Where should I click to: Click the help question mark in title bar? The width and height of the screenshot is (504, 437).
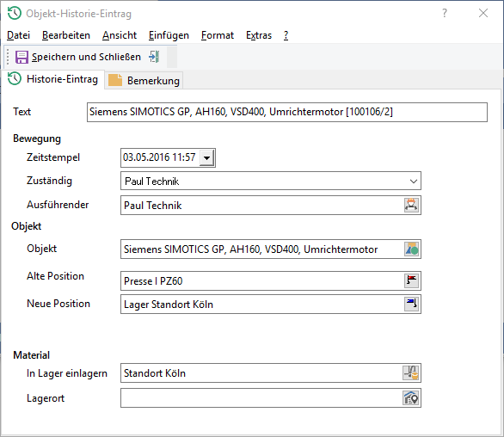(445, 13)
